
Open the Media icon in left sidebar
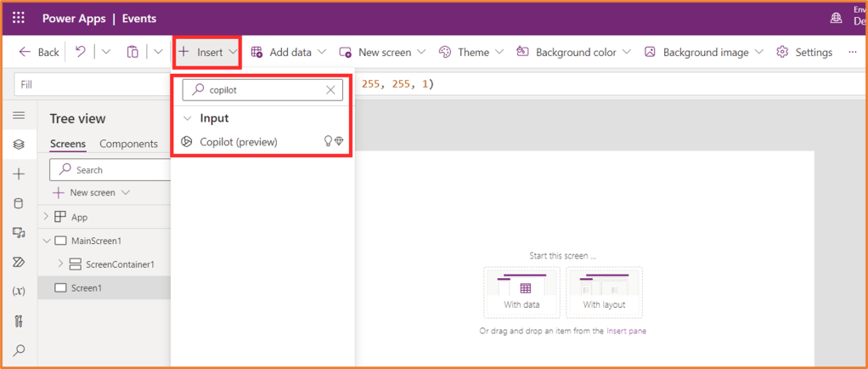[19, 233]
